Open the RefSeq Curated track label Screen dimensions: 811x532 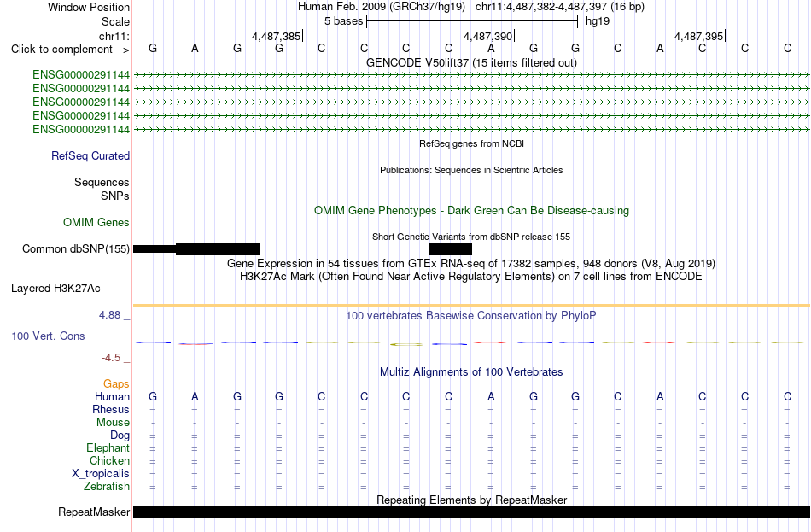pyautogui.click(x=90, y=155)
